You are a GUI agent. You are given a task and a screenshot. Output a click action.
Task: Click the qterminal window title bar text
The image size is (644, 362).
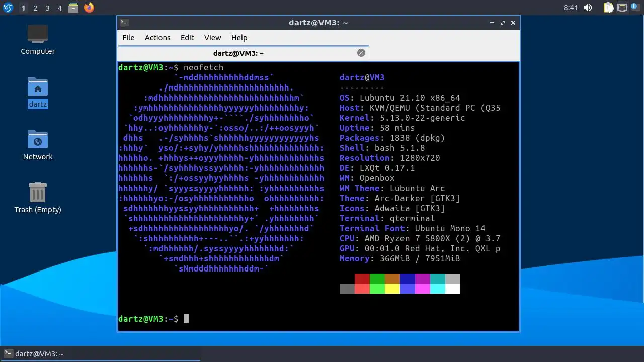point(318,23)
